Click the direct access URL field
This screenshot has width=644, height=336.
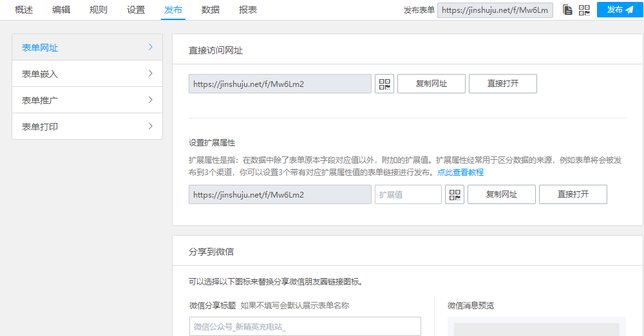(279, 84)
